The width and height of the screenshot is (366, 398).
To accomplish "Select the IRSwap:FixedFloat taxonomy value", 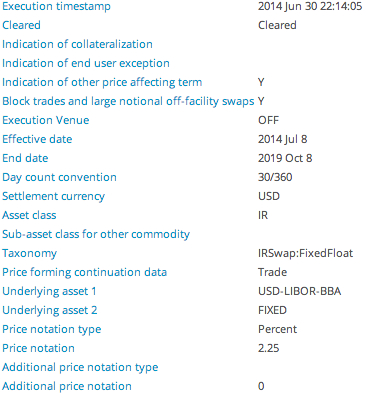I will [305, 253].
